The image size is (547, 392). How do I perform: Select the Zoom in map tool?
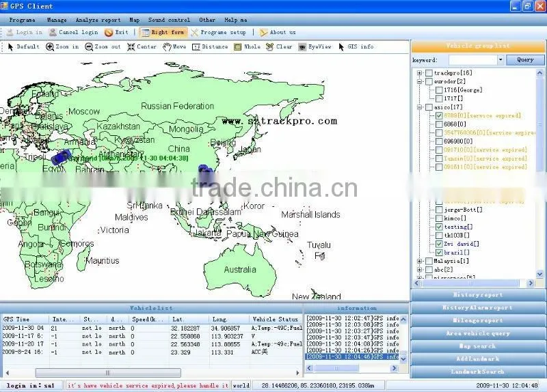[62, 46]
